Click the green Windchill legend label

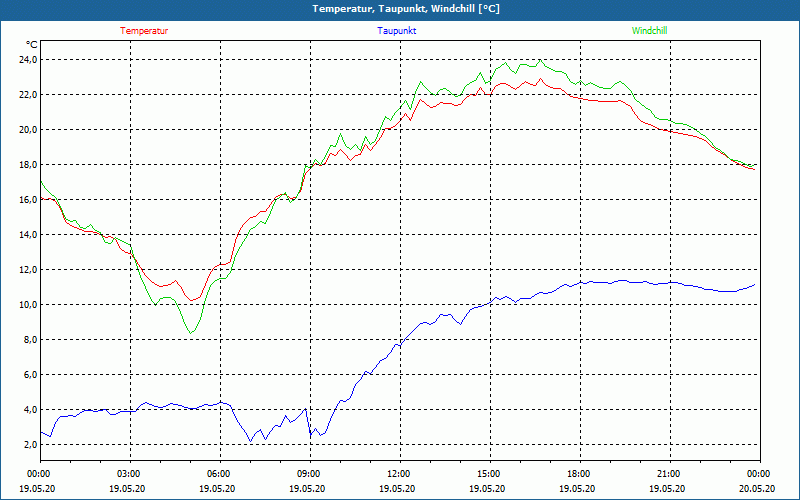[649, 31]
